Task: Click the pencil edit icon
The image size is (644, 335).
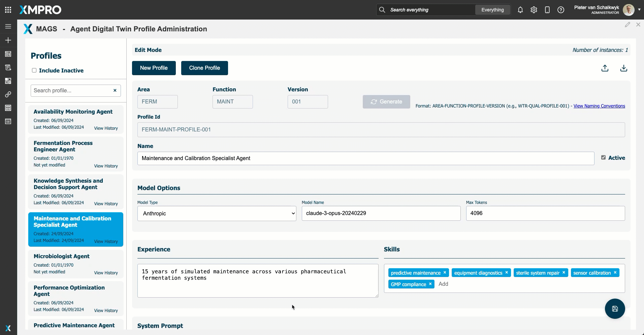Action: tap(627, 25)
